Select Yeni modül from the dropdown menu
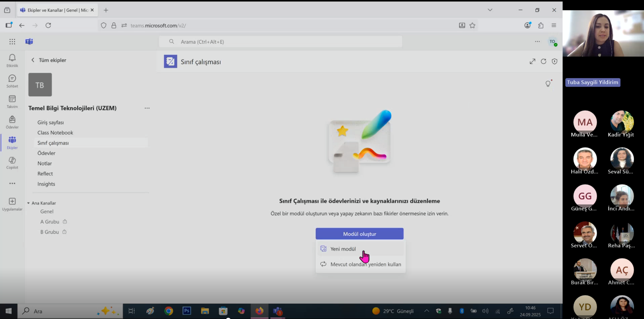644x319 pixels. [x=343, y=249]
